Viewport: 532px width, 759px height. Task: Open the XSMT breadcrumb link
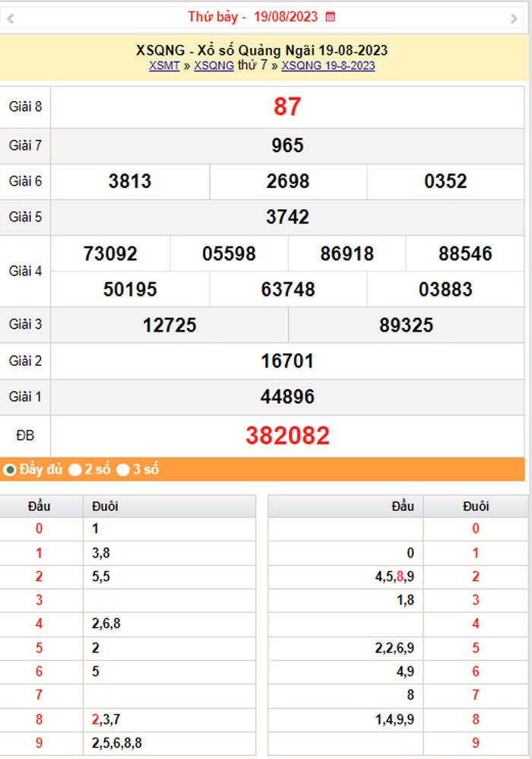tap(164, 65)
